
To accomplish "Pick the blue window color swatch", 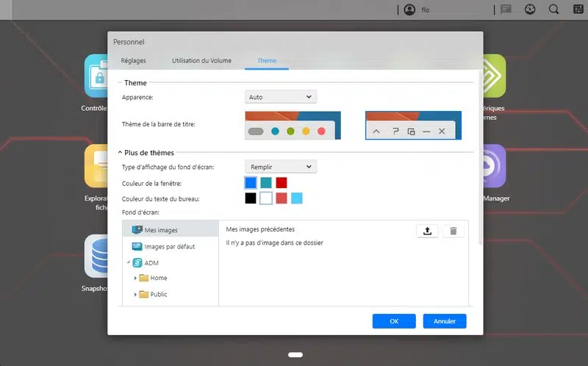I will 251,182.
